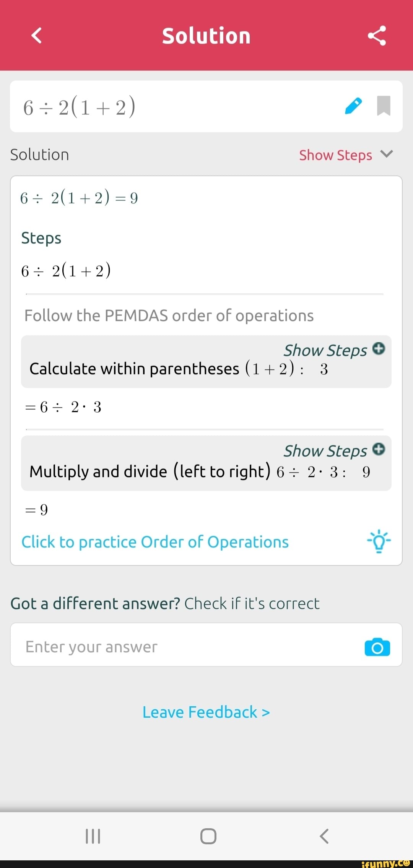The width and height of the screenshot is (413, 868).
Task: Tap the Steps section heading
Action: tap(41, 237)
